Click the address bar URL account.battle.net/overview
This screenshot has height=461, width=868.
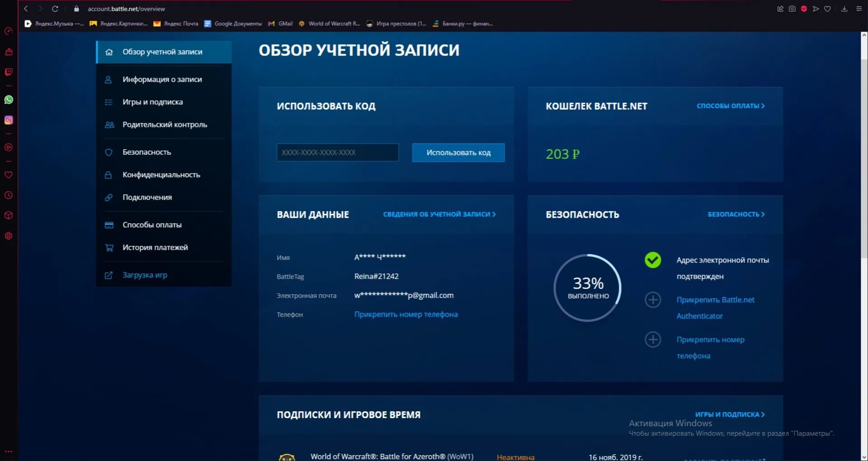tap(126, 9)
